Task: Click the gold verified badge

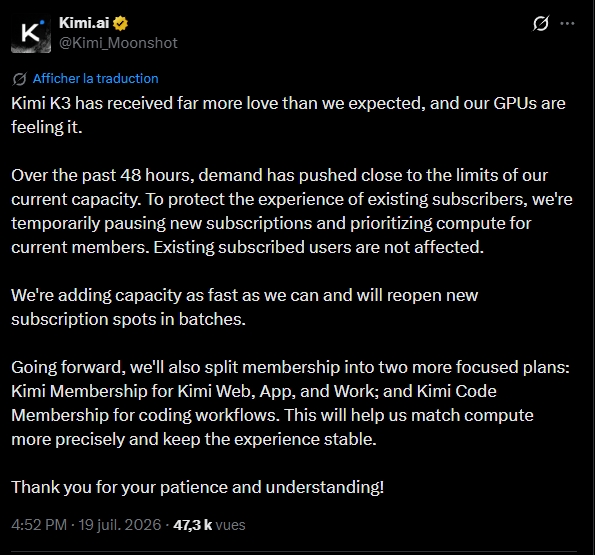Action: pos(120,24)
